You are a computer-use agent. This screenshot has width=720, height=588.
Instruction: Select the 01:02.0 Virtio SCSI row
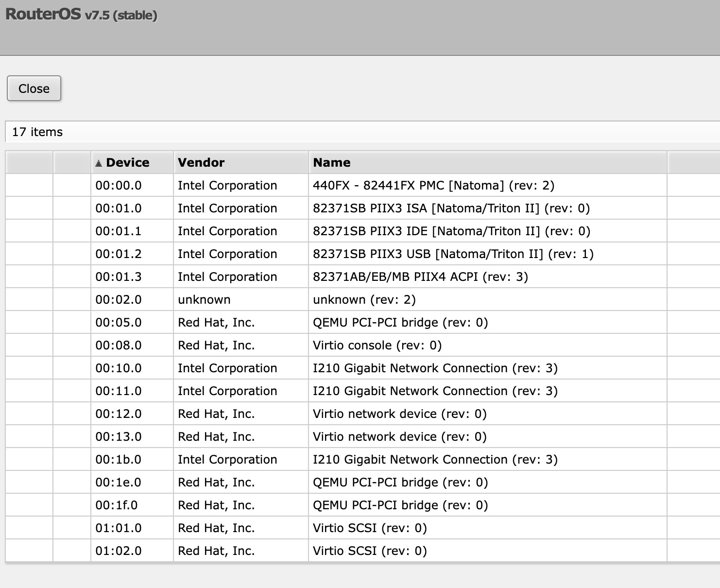tap(370, 551)
